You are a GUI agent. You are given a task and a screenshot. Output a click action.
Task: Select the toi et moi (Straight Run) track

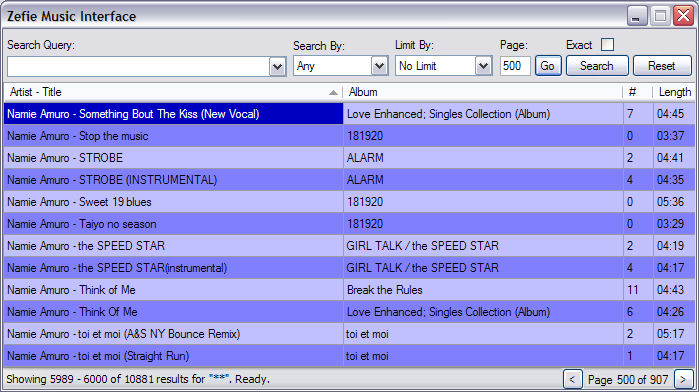(x=349, y=356)
